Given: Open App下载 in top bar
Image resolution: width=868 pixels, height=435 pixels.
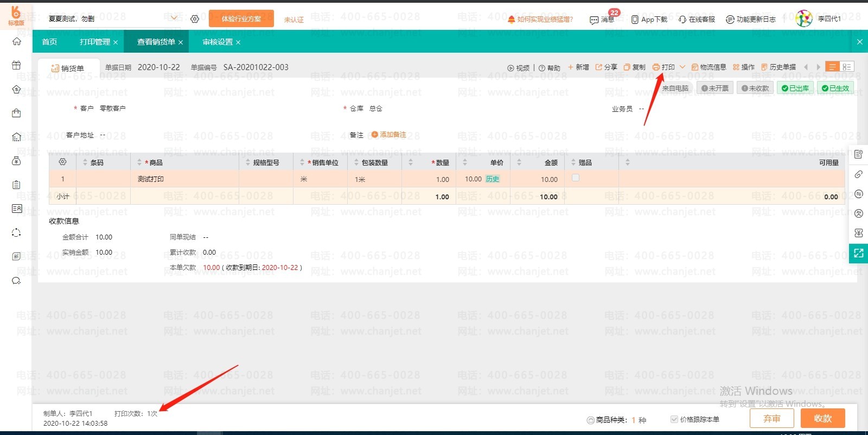Looking at the screenshot, I should click(x=649, y=20).
